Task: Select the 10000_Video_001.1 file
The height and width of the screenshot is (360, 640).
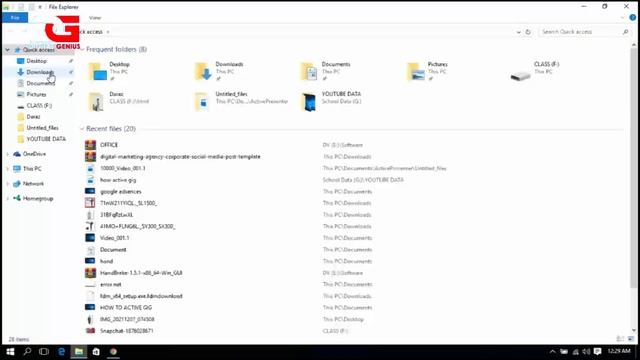Action: (122, 168)
